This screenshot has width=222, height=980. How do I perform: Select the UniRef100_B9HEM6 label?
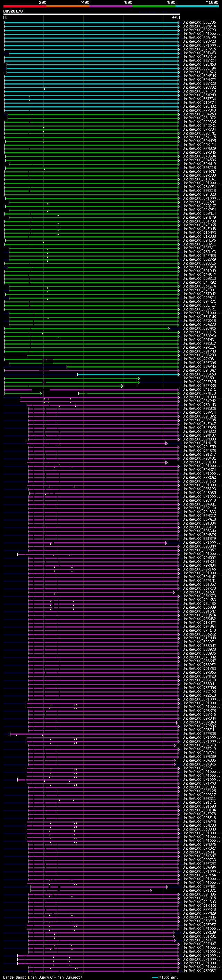click(199, 76)
